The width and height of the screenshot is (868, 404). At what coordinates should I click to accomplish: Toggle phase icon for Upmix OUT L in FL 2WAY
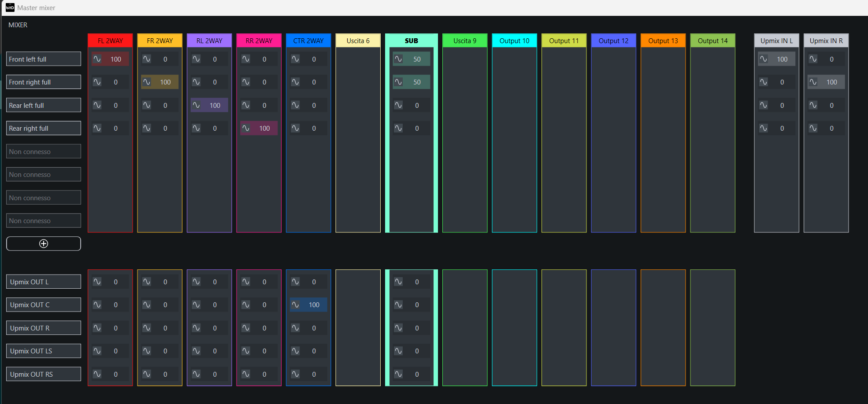click(x=97, y=282)
